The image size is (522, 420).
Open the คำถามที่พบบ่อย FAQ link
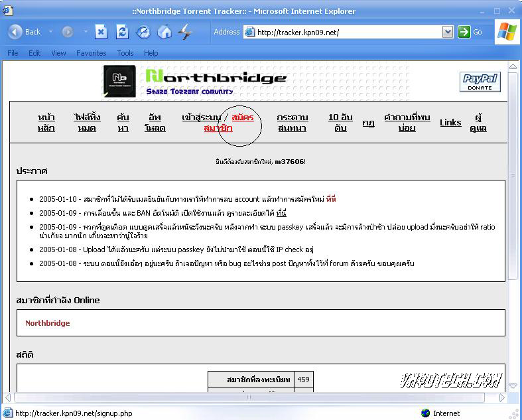(x=407, y=123)
